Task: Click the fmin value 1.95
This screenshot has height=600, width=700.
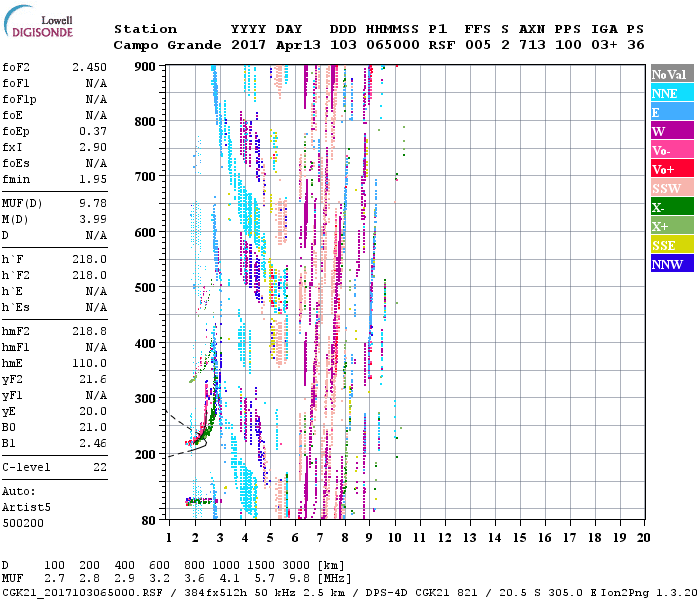Action: 92,179
